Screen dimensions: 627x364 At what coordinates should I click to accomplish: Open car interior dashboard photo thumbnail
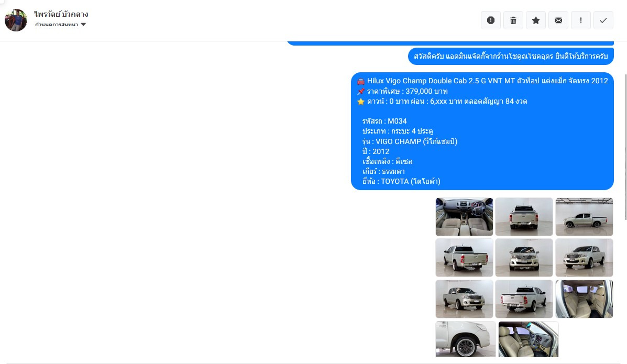point(464,217)
